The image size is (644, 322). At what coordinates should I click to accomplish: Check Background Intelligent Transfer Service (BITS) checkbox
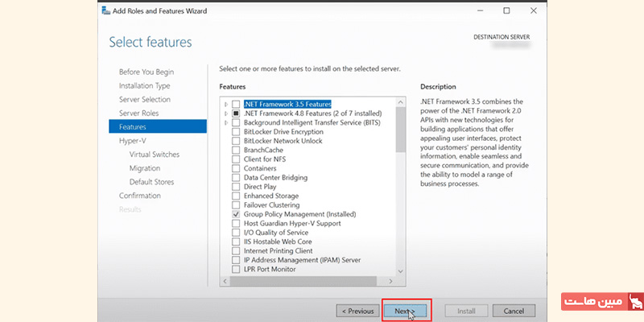(x=236, y=122)
